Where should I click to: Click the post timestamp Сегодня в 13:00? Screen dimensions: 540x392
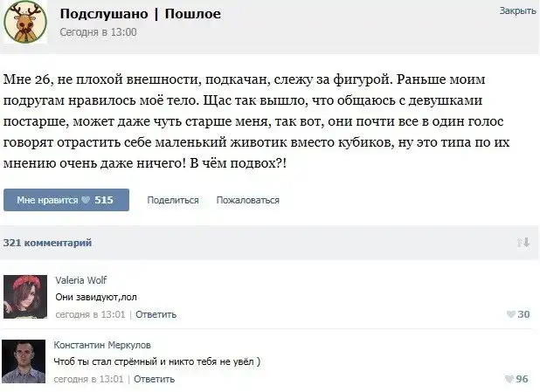click(98, 32)
